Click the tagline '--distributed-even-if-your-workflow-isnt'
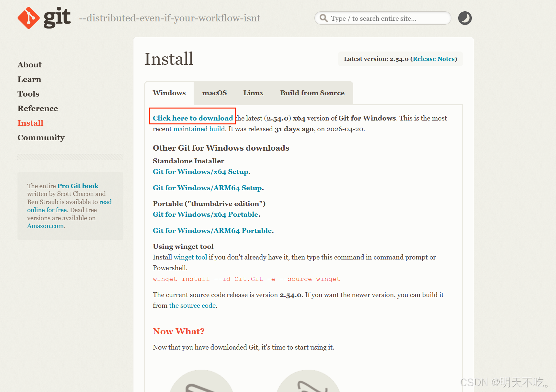556x392 pixels. 170,18
